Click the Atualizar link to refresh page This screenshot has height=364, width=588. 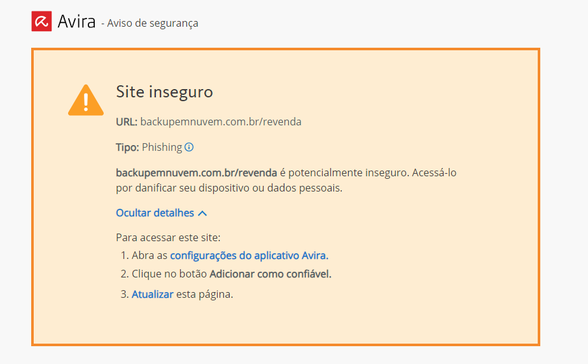click(x=153, y=294)
